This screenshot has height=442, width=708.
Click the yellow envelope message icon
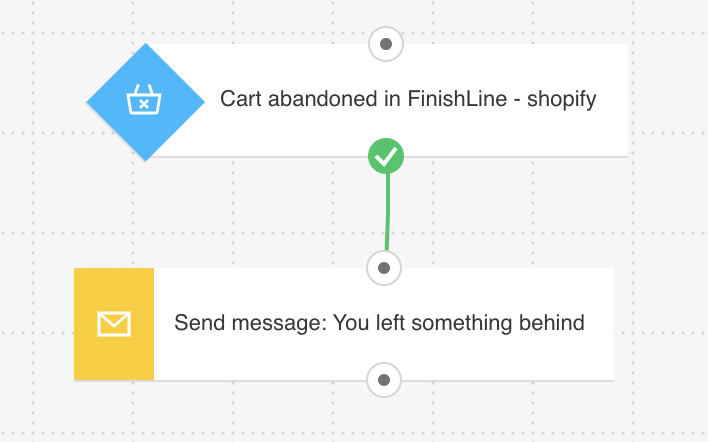tap(114, 324)
